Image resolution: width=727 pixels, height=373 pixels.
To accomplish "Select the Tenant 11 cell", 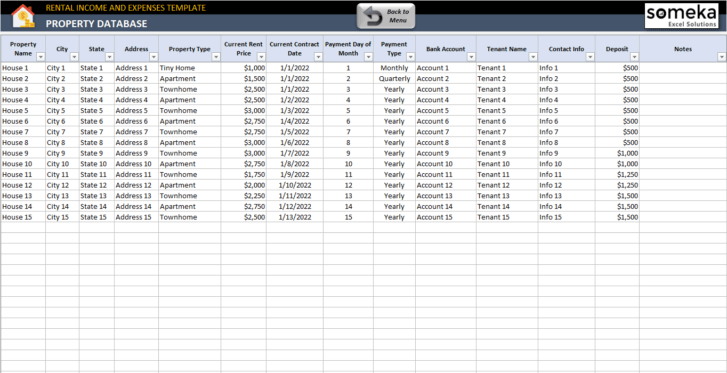I will point(507,174).
